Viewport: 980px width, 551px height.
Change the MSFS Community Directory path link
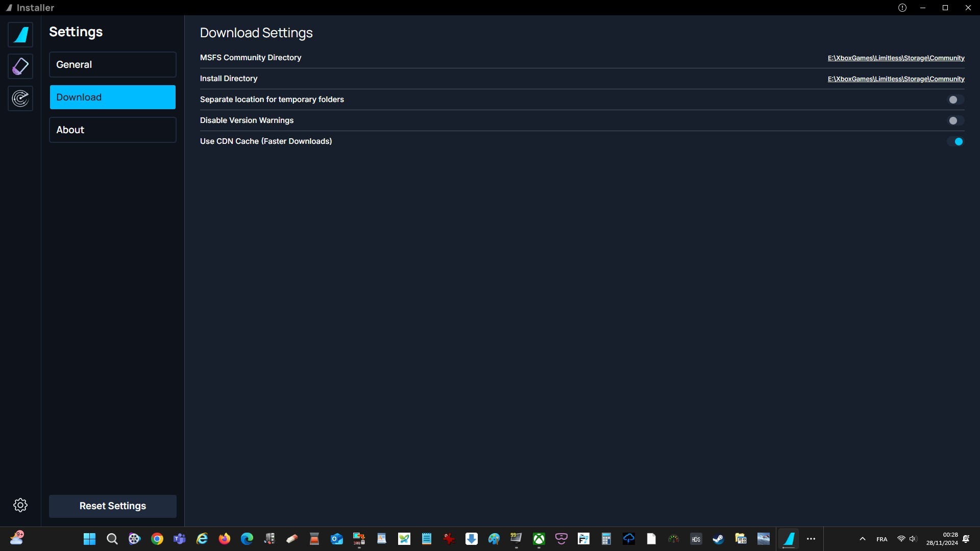pos(896,58)
